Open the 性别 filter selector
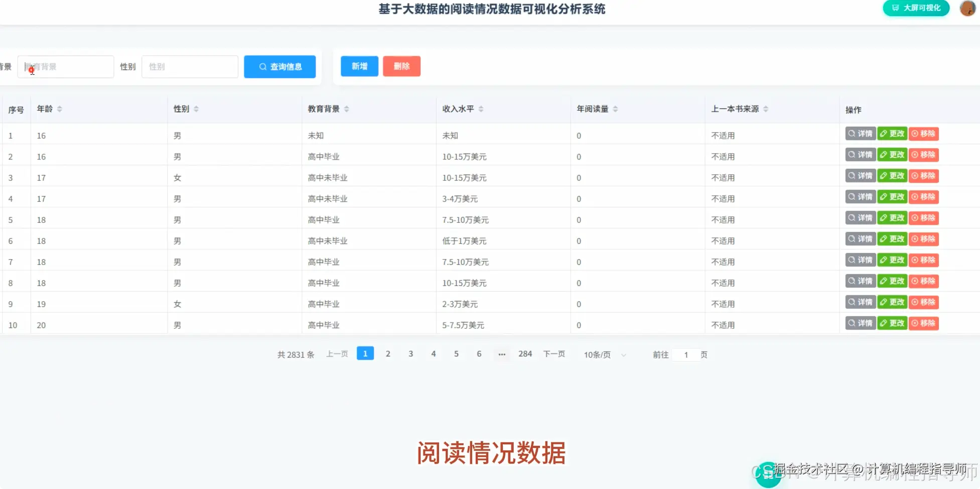The height and width of the screenshot is (489, 980). 190,66
